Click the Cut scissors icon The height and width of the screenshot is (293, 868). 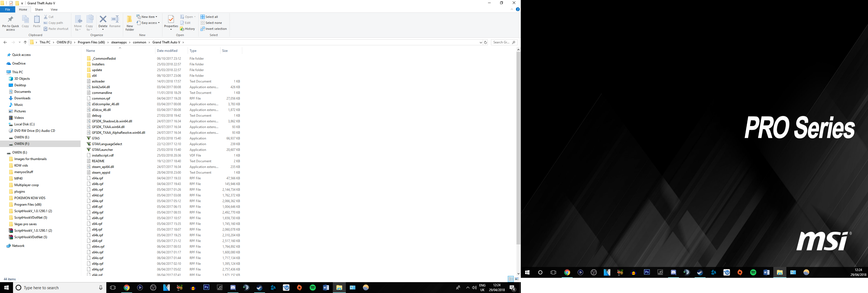[x=46, y=17]
